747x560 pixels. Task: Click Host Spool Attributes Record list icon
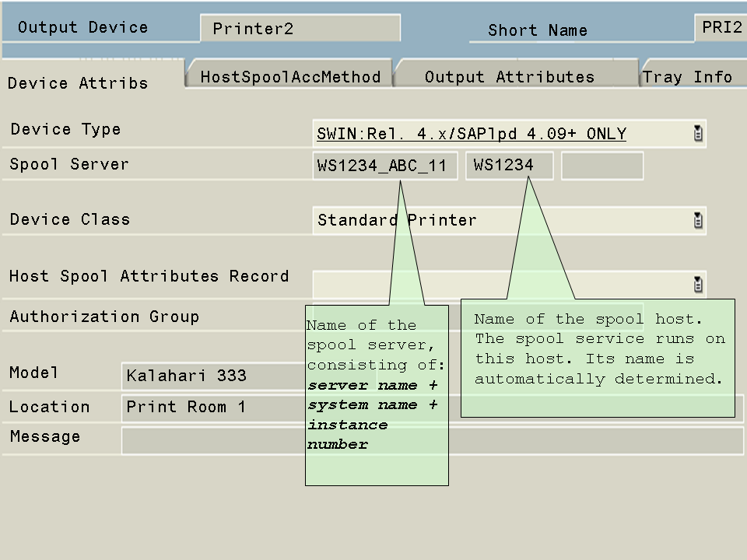(x=698, y=284)
